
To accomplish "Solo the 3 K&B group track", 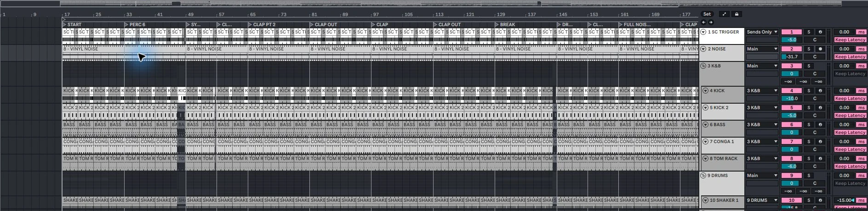I will tap(809, 66).
